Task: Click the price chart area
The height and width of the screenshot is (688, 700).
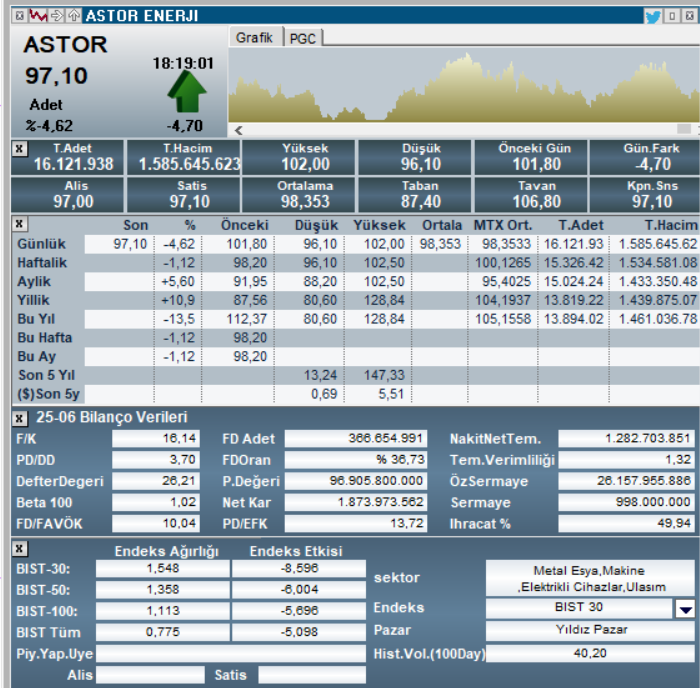Action: tap(464, 85)
